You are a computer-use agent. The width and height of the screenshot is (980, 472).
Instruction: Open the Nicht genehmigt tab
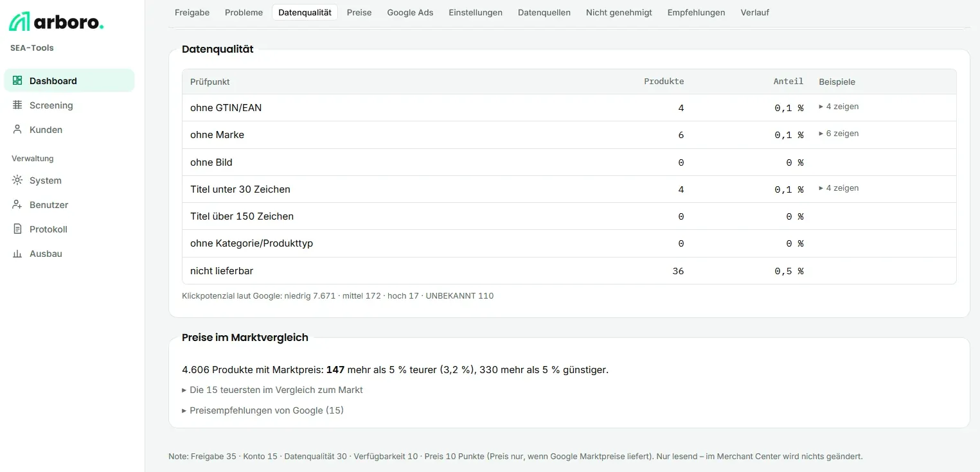tap(619, 12)
